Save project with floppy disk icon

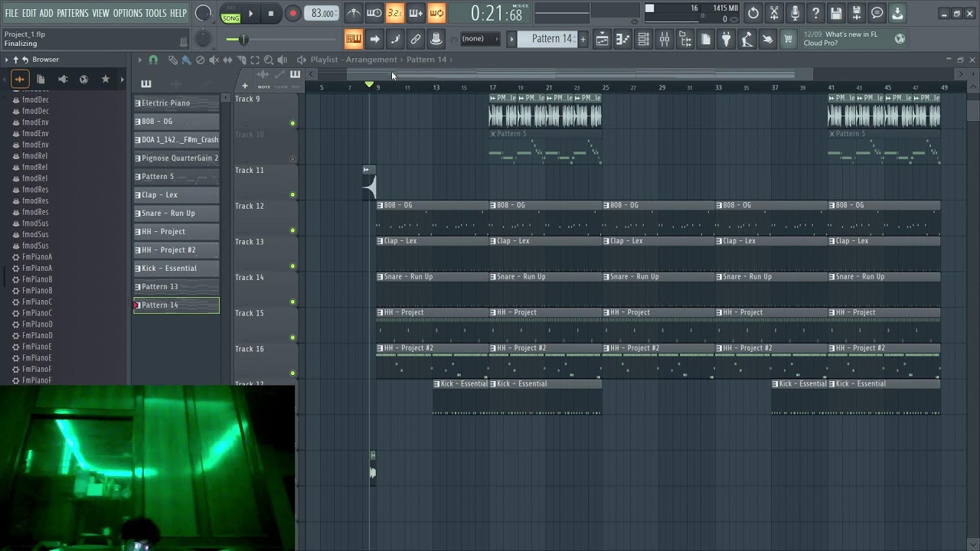tap(836, 13)
